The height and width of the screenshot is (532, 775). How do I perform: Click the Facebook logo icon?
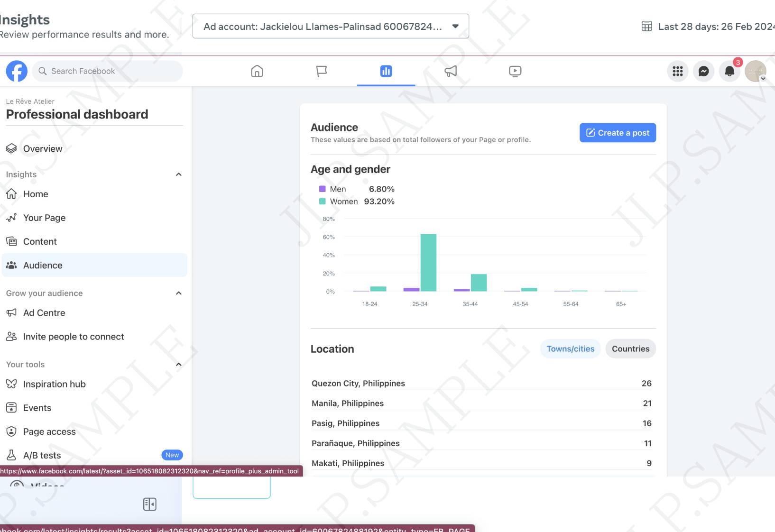17,71
